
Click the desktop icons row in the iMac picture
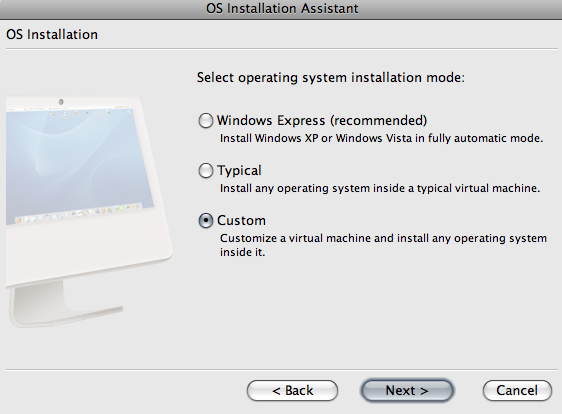[x=81, y=114]
